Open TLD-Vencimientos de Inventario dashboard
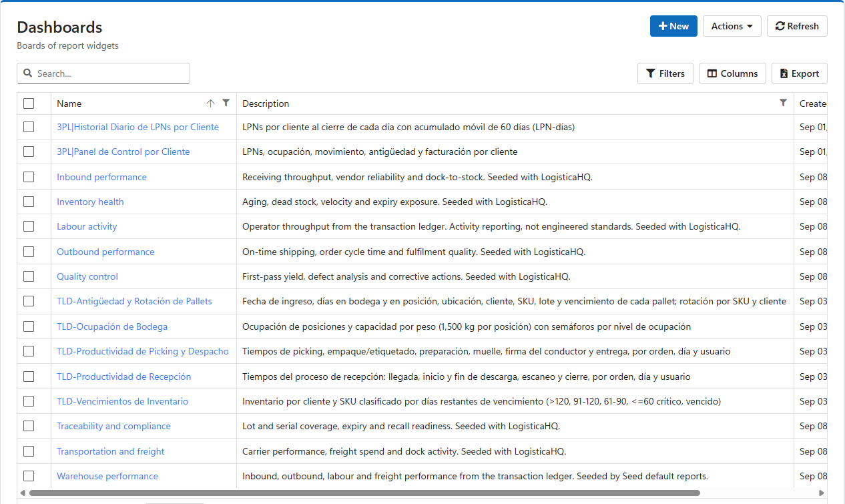This screenshot has height=504, width=845. (122, 401)
